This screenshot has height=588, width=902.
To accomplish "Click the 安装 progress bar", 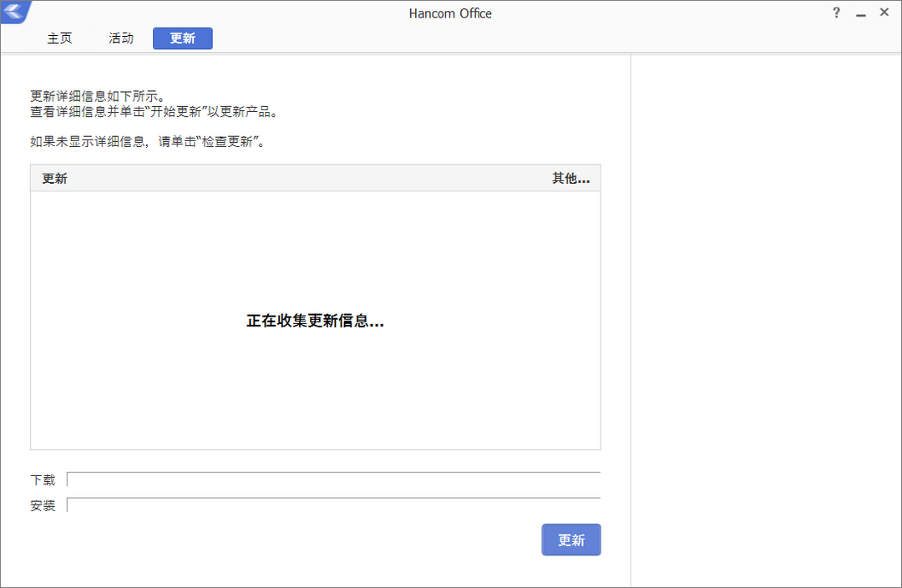I will pos(333,504).
